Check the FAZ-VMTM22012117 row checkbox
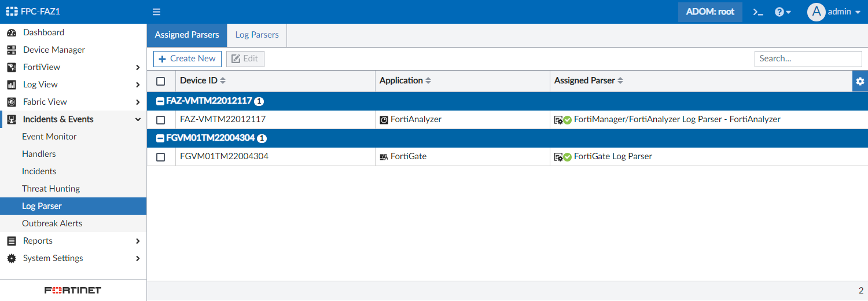 point(161,120)
